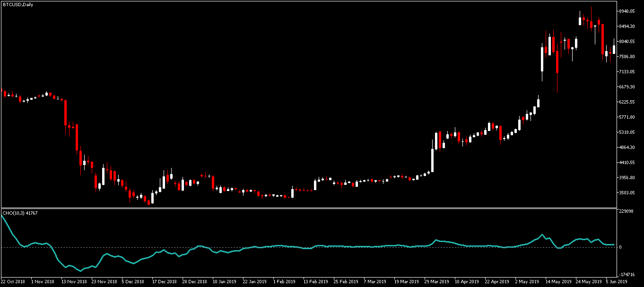Click the 5318.05 price scale label

point(630,132)
